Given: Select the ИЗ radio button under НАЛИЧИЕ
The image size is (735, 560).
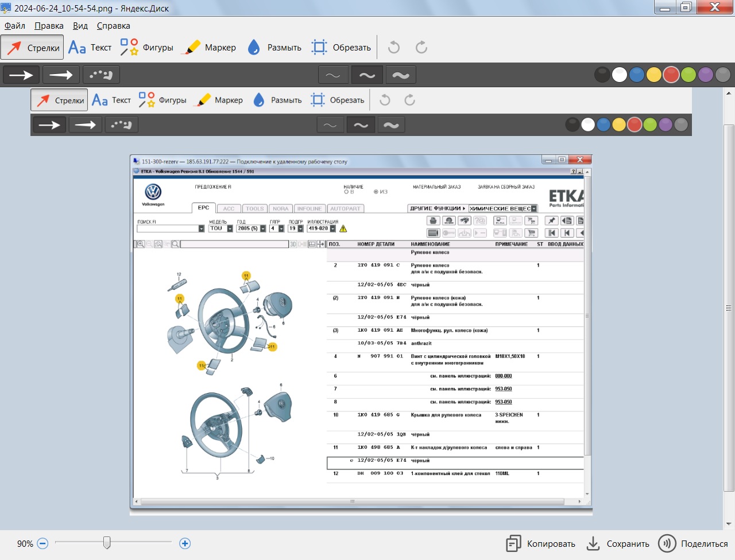Looking at the screenshot, I should (x=376, y=192).
